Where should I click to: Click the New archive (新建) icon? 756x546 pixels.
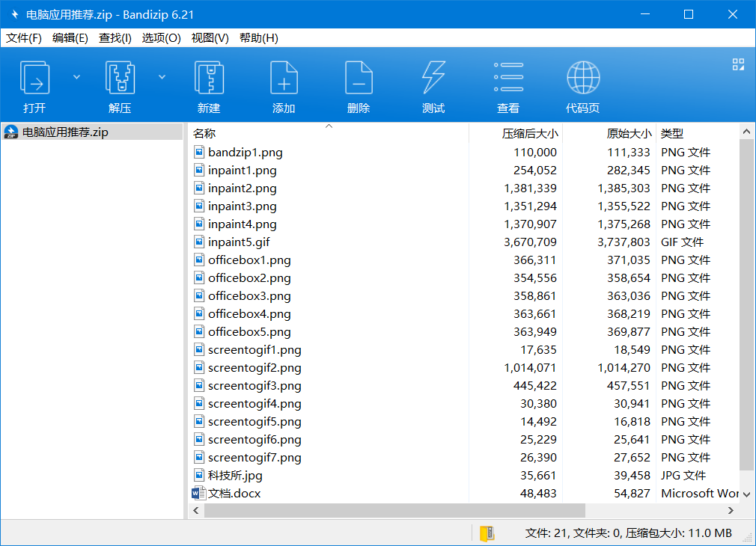pyautogui.click(x=209, y=78)
